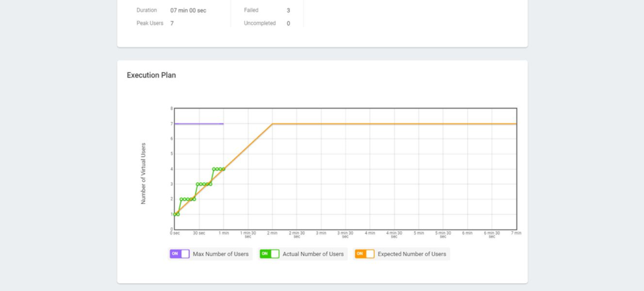This screenshot has width=644, height=291.
Task: Click the orange line's bend at 2 min
Action: (272, 123)
